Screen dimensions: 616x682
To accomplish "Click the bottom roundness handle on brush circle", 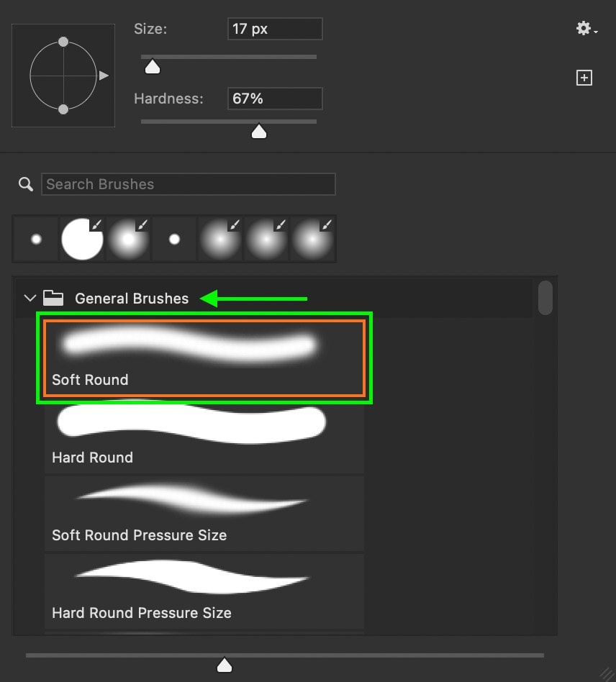I will click(x=63, y=109).
